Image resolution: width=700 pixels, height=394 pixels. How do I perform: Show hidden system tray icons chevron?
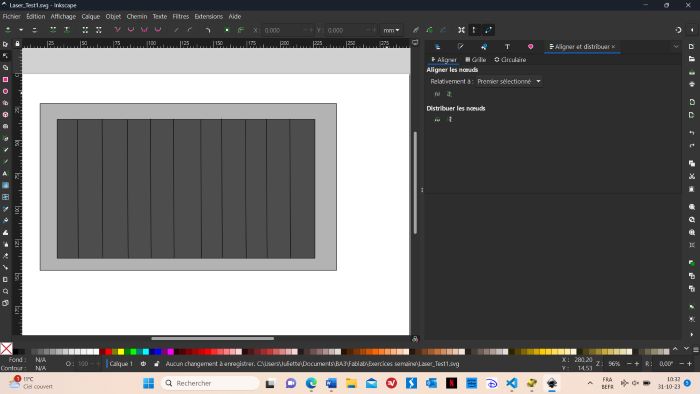click(590, 383)
